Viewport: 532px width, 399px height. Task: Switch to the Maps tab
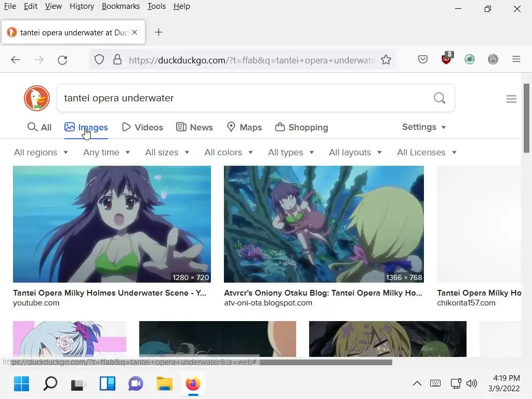point(244,127)
